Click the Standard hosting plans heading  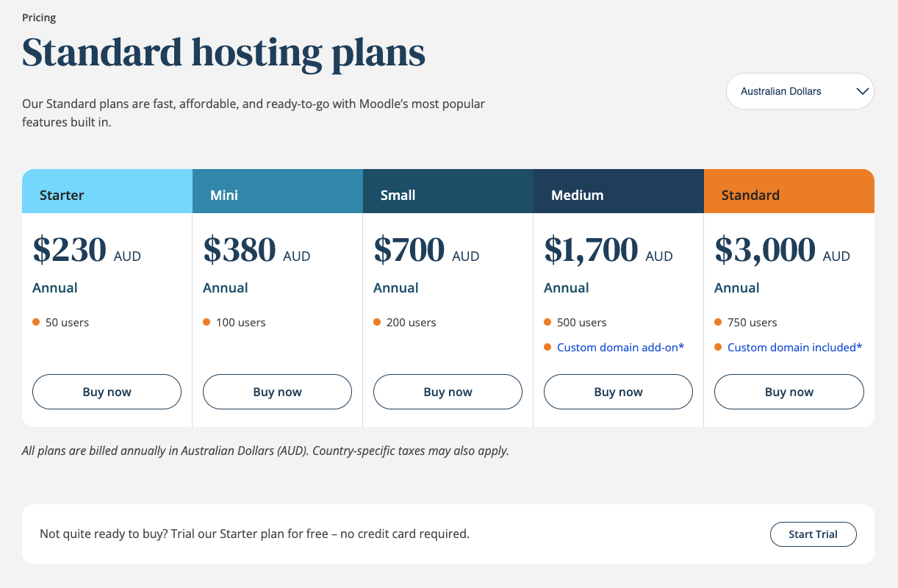[x=223, y=53]
